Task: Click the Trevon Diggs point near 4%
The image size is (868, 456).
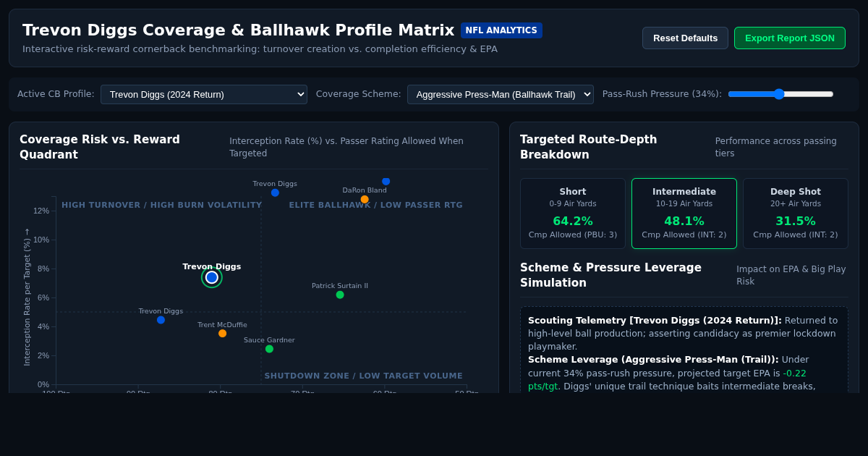Action: [161, 320]
